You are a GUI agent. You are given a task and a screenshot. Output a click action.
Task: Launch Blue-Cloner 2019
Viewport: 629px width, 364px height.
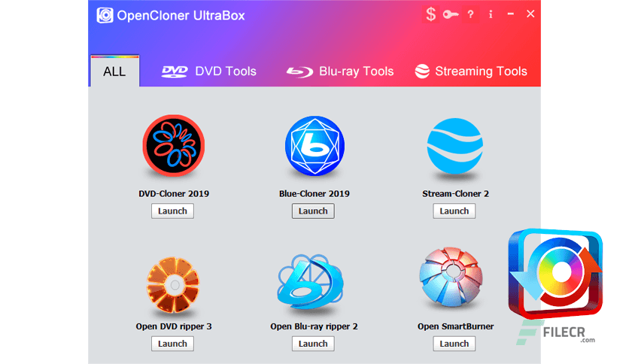(313, 211)
